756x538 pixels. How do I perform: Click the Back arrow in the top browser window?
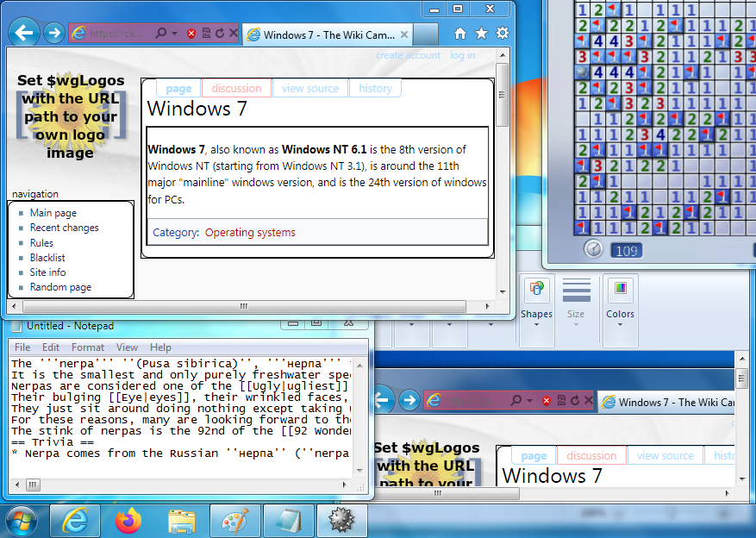pyautogui.click(x=24, y=34)
